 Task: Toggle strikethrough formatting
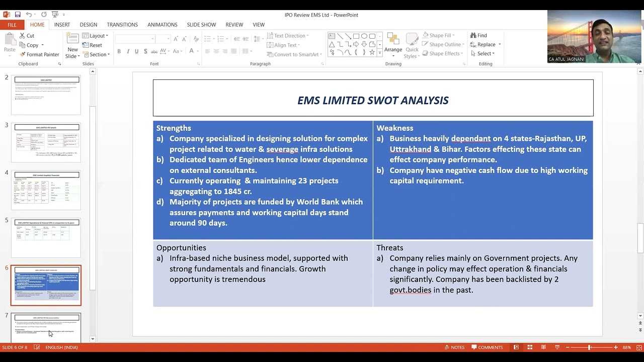point(154,51)
